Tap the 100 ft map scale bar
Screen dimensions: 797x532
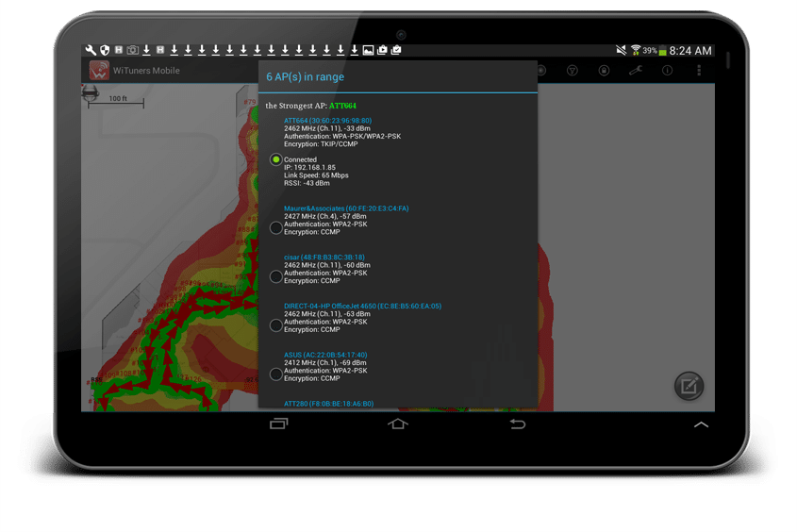point(116,102)
